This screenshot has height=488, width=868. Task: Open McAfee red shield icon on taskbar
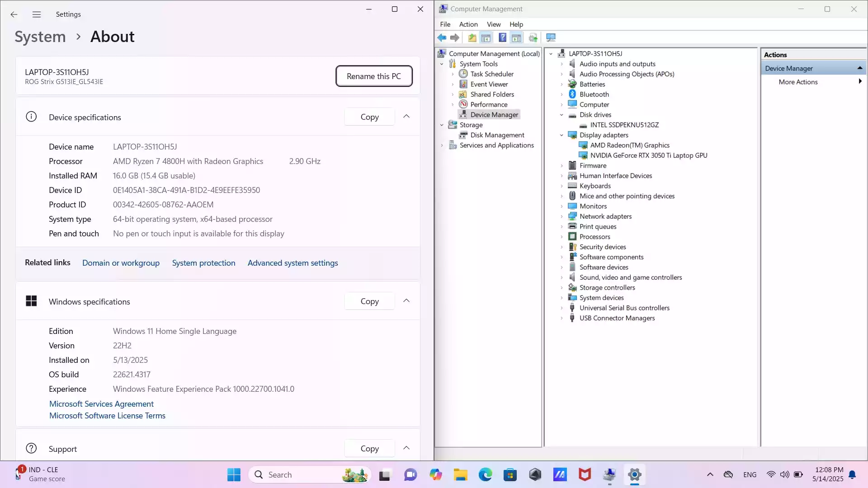click(585, 475)
